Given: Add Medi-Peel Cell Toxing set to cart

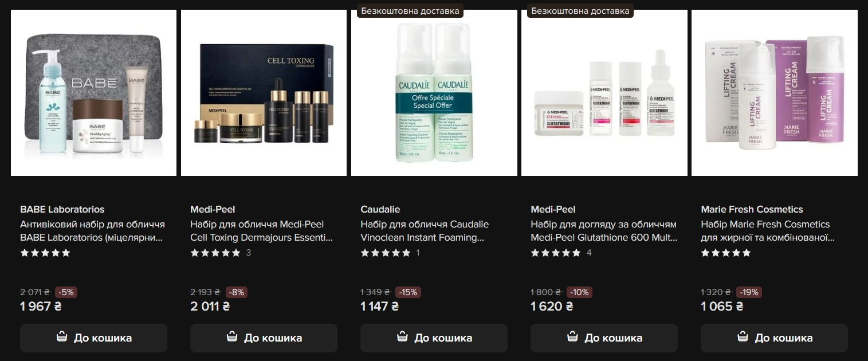Looking at the screenshot, I should [264, 338].
